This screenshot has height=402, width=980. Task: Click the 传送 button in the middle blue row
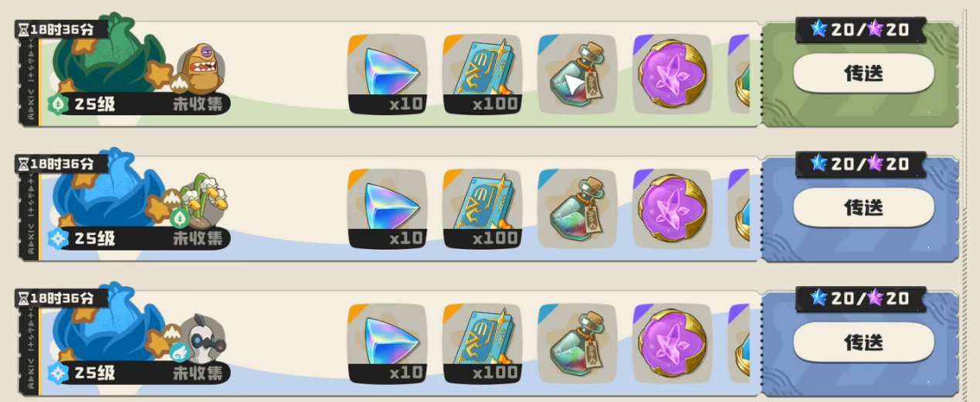863,207
